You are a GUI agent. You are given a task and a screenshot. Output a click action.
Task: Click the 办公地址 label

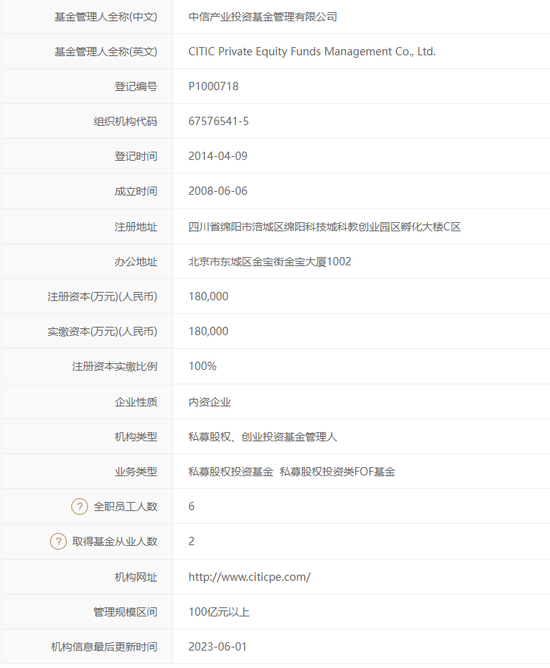click(x=136, y=262)
